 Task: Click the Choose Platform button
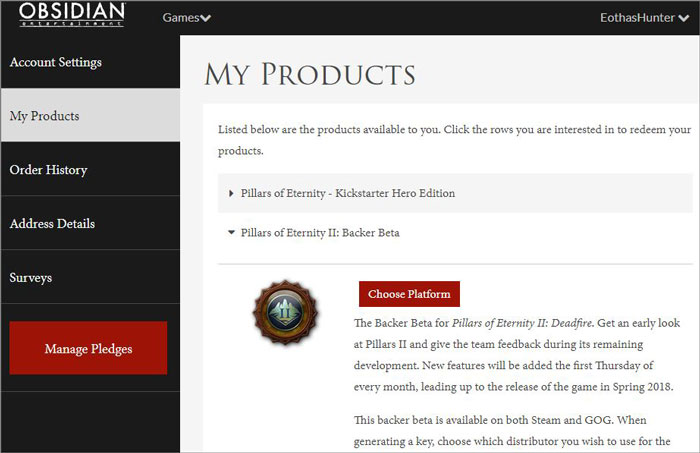click(409, 294)
